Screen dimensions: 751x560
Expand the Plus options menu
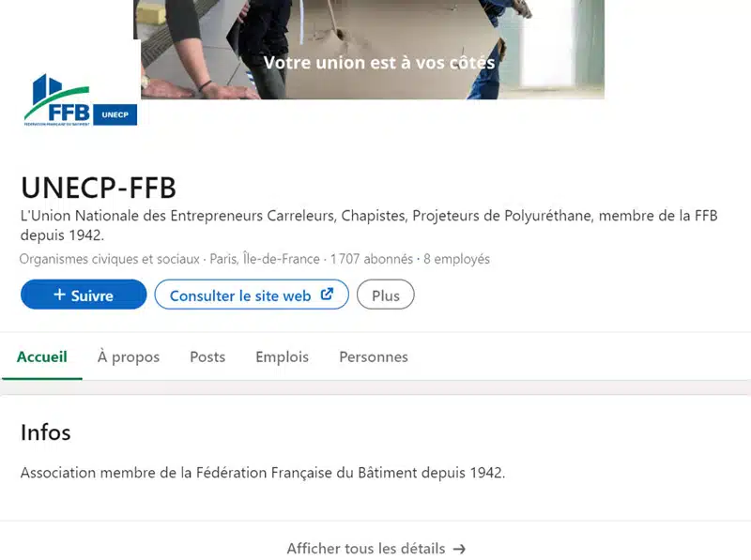(x=386, y=295)
